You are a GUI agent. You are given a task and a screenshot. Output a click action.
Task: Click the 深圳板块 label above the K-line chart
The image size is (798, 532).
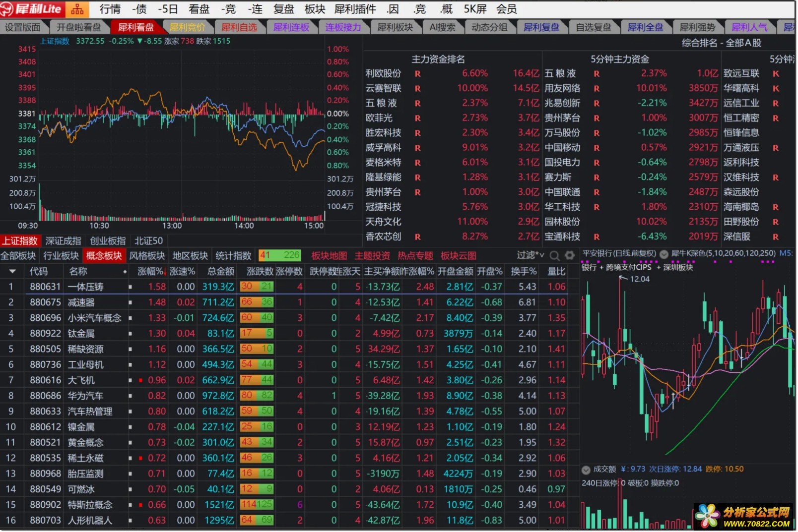pyautogui.click(x=678, y=268)
